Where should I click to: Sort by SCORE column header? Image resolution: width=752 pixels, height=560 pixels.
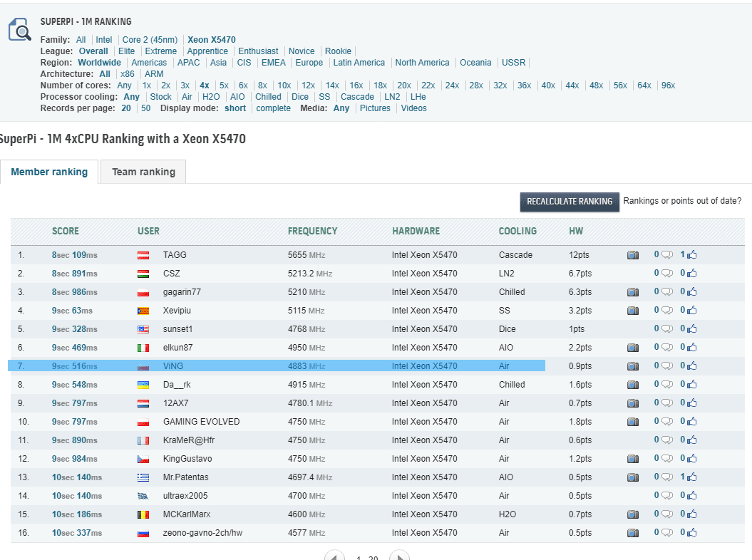click(x=66, y=231)
